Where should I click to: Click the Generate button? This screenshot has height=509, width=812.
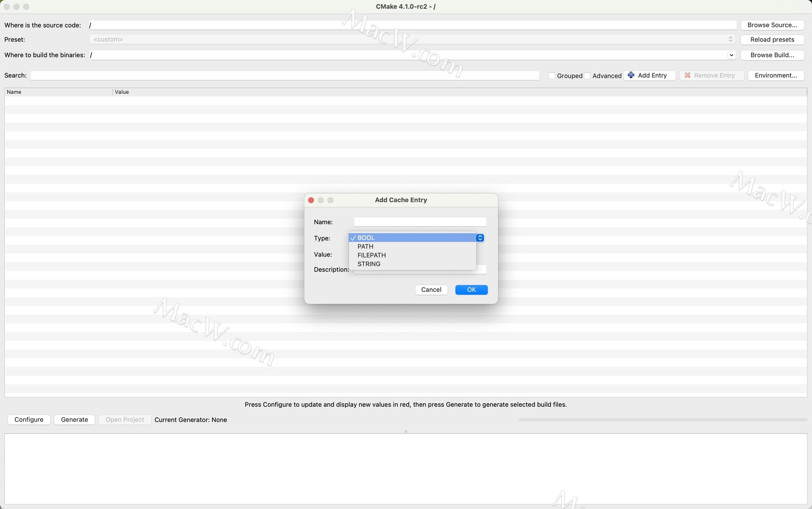coord(74,419)
